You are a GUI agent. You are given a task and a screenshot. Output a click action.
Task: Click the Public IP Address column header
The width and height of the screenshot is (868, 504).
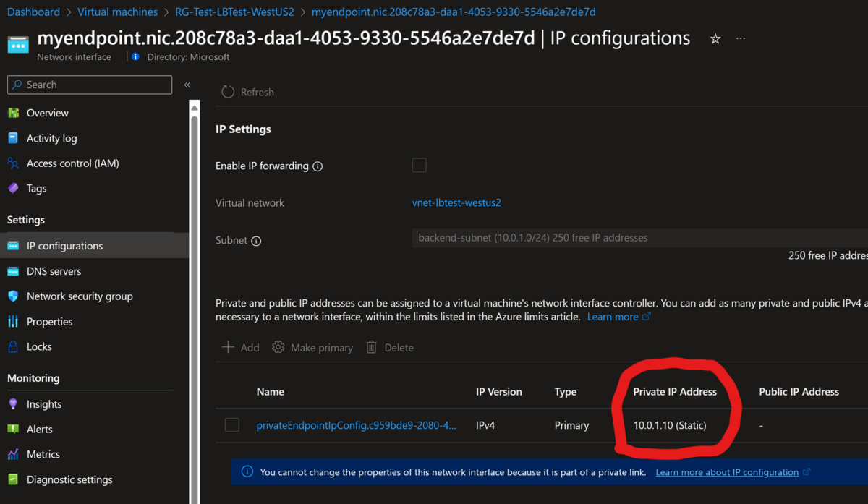799,392
